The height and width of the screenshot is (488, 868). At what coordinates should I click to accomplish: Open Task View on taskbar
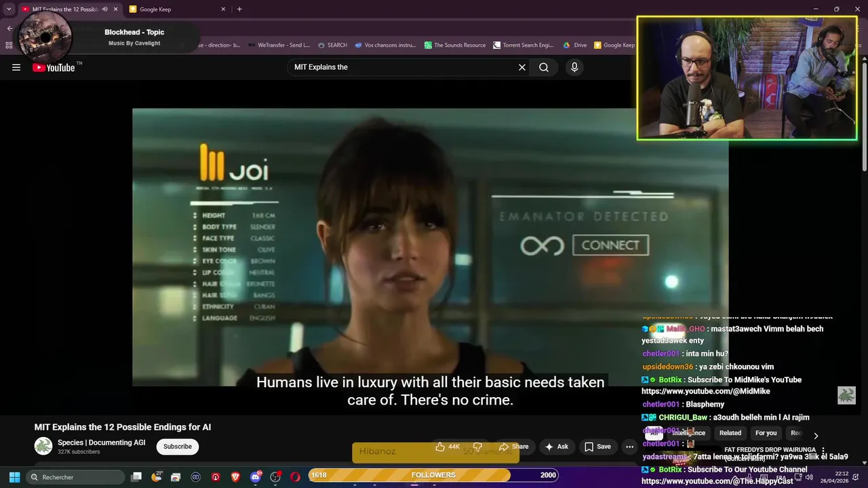coord(136,476)
